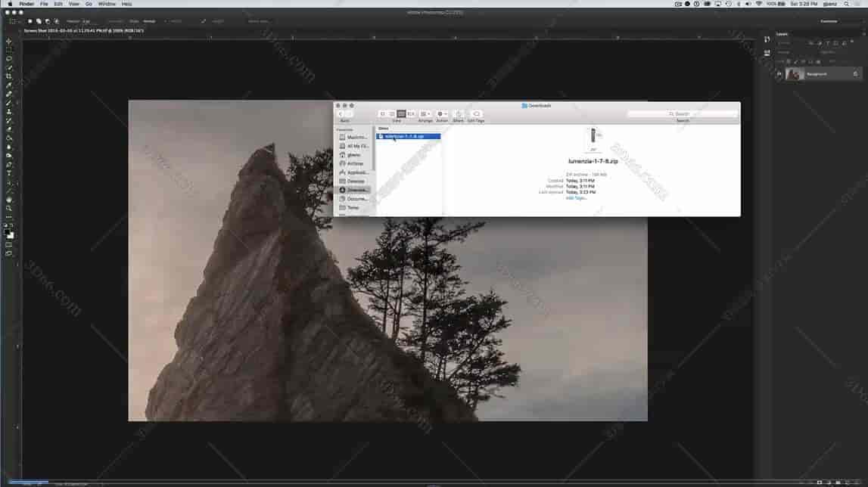Click the Finder Search field
Image resolution: width=868 pixels, height=487 pixels.
tap(683, 114)
